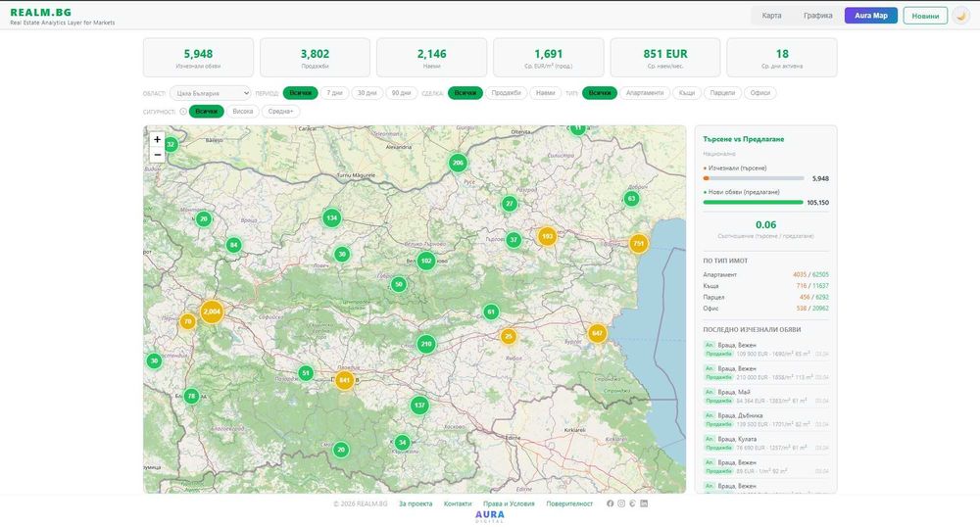Open the LinkedIn icon in footer
This screenshot has width=980, height=527.
[x=644, y=503]
